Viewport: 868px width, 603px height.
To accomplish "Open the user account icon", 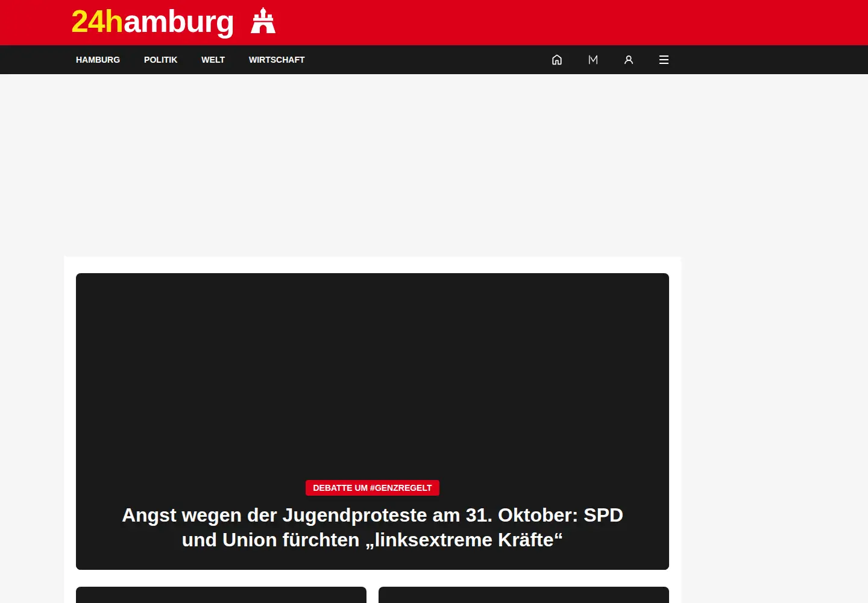I will pyautogui.click(x=629, y=60).
